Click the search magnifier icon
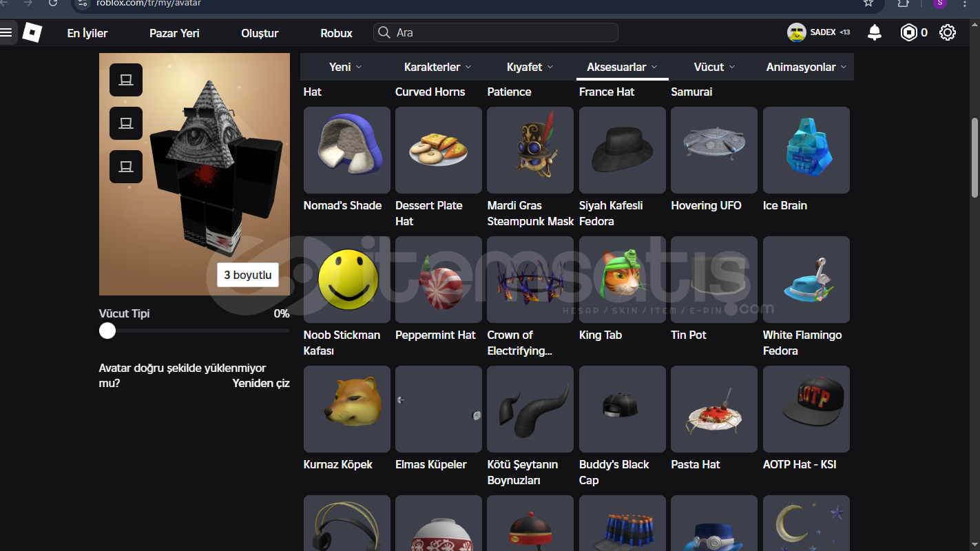Image resolution: width=980 pixels, height=551 pixels. coord(384,32)
